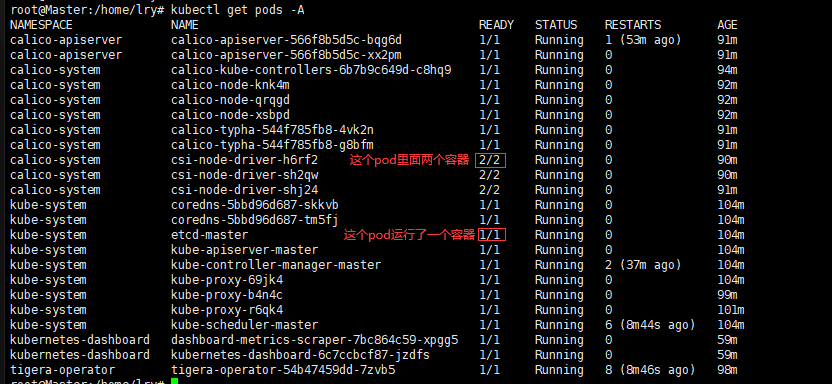Click pod name calico-apiserver-566f8b5d5c-bqg6d
The height and width of the screenshot is (384, 832).
[x=287, y=40]
